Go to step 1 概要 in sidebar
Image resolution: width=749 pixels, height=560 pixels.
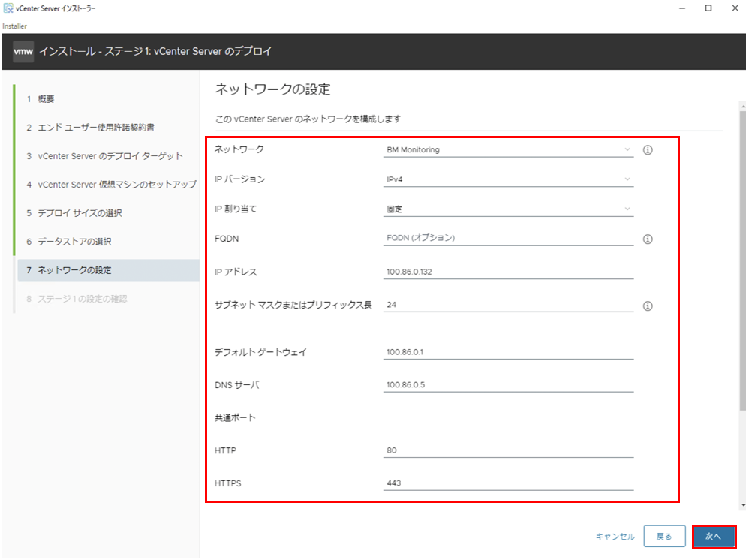click(41, 99)
